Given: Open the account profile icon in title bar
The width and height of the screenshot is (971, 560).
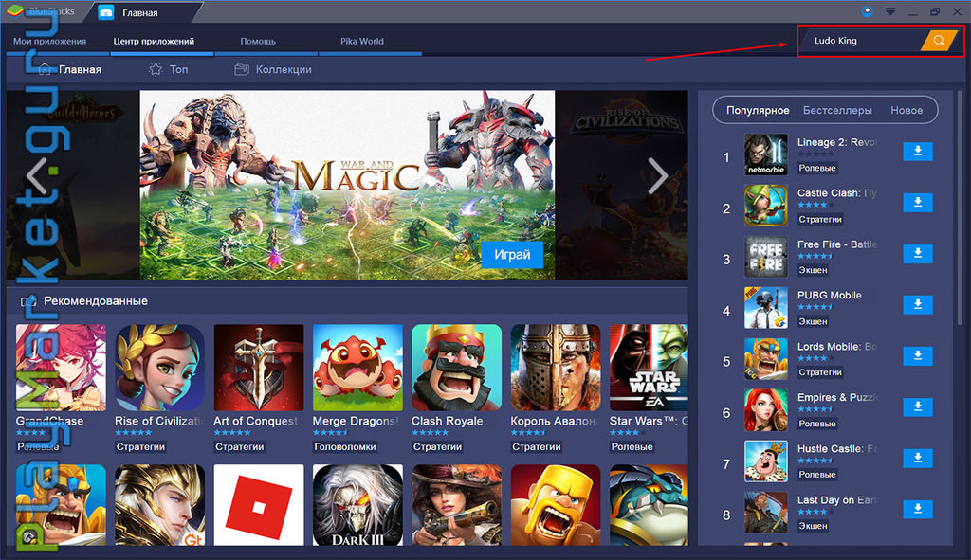Looking at the screenshot, I should pyautogui.click(x=867, y=11).
